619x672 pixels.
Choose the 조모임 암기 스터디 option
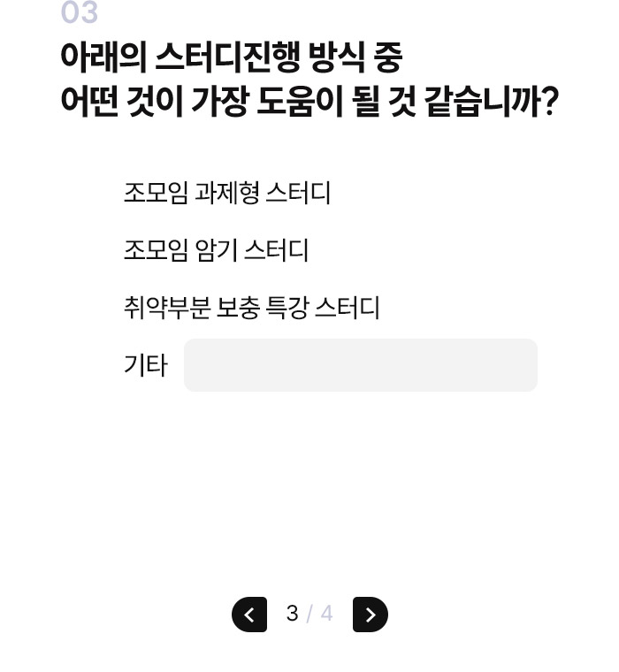(216, 250)
